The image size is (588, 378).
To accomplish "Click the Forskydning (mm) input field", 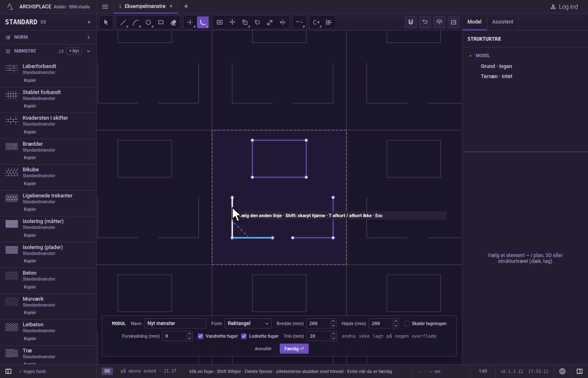I will click(x=174, y=336).
